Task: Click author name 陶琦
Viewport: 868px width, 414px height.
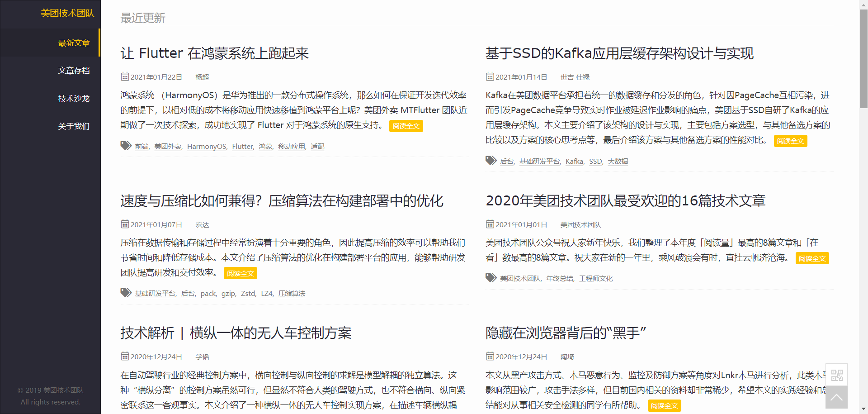Action: [x=567, y=357]
